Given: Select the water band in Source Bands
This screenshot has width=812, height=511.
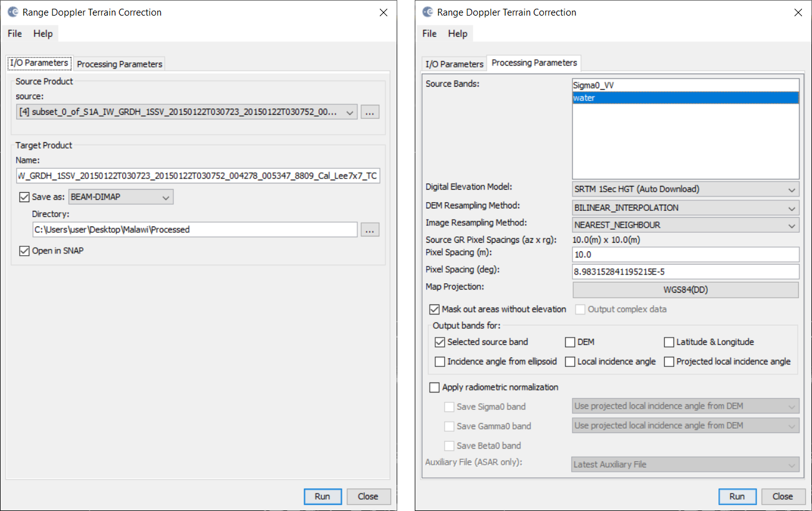Looking at the screenshot, I should click(x=685, y=98).
